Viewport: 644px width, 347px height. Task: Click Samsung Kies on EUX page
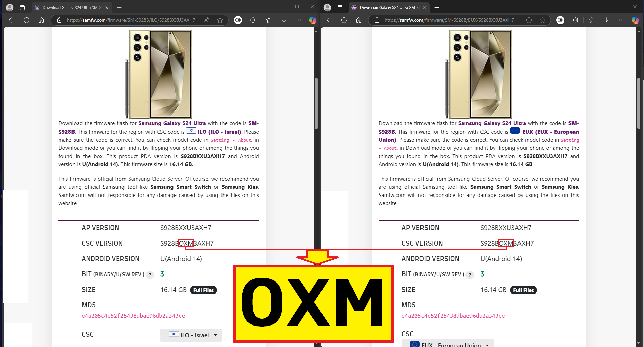[560, 187]
